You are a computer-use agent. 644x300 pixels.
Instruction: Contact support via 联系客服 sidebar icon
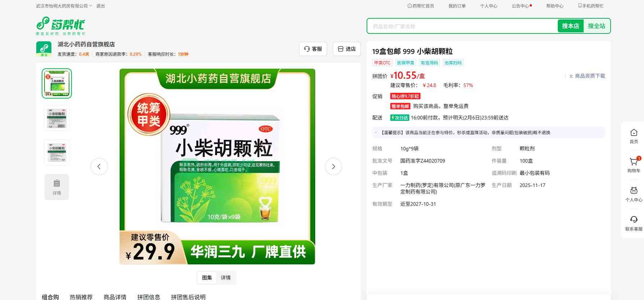tap(634, 220)
